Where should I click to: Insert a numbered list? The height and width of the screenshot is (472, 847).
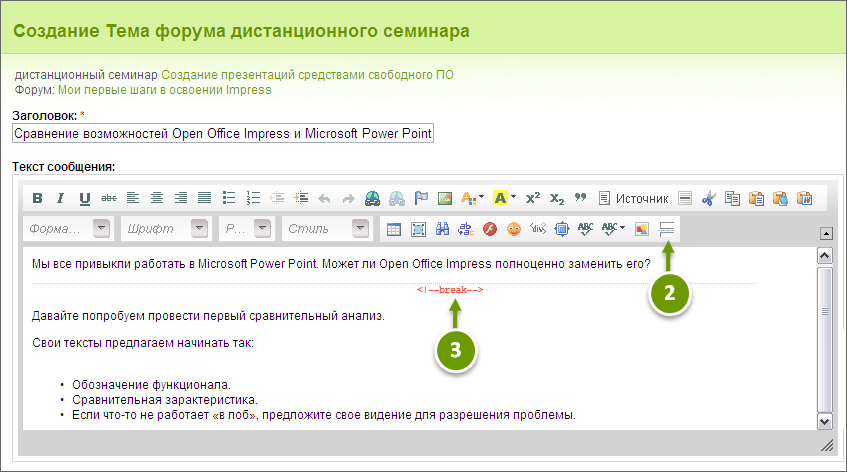(x=253, y=198)
